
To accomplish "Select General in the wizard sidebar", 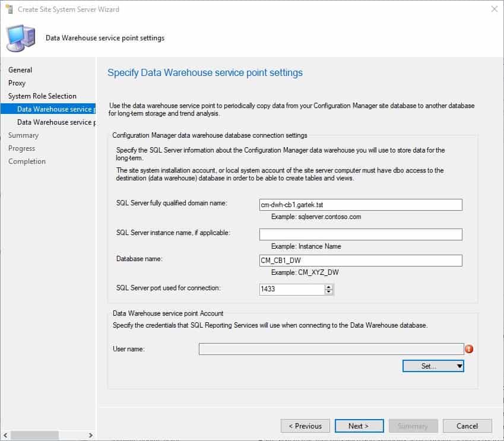I will 20,69.
